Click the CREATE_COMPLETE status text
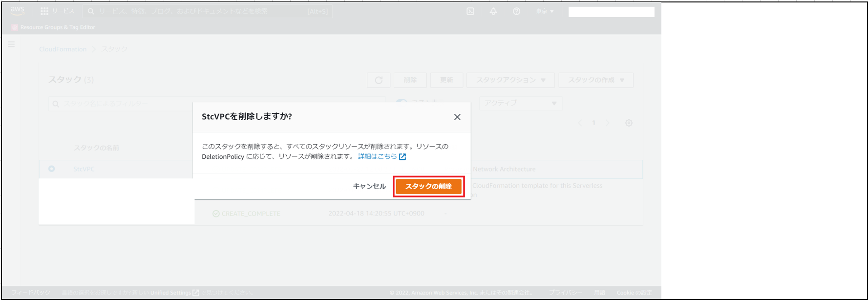 tap(251, 214)
